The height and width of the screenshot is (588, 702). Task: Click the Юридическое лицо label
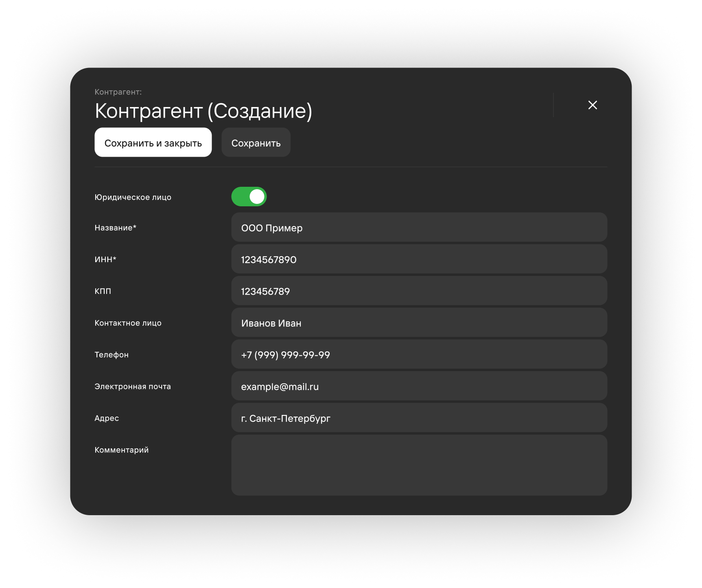pos(133,197)
